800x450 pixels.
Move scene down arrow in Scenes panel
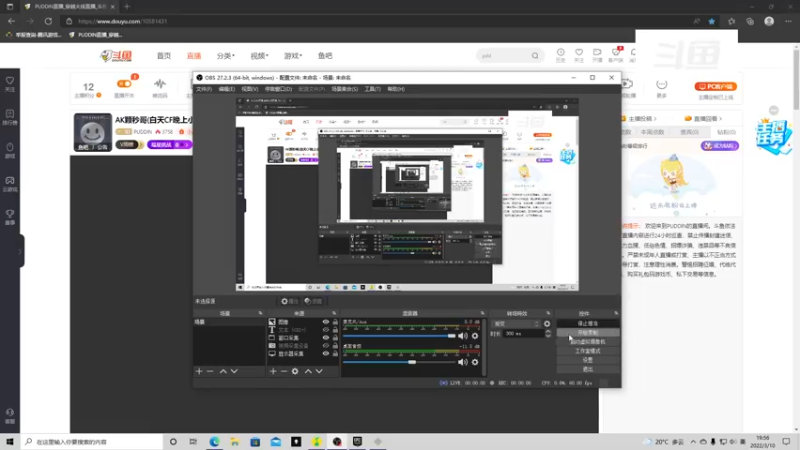(x=234, y=371)
